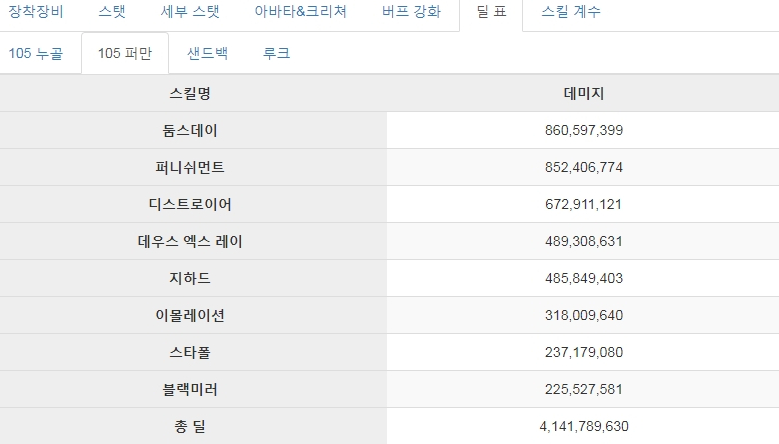Open the 세부 스탯 tab
This screenshot has height=444, width=779.
190,11
